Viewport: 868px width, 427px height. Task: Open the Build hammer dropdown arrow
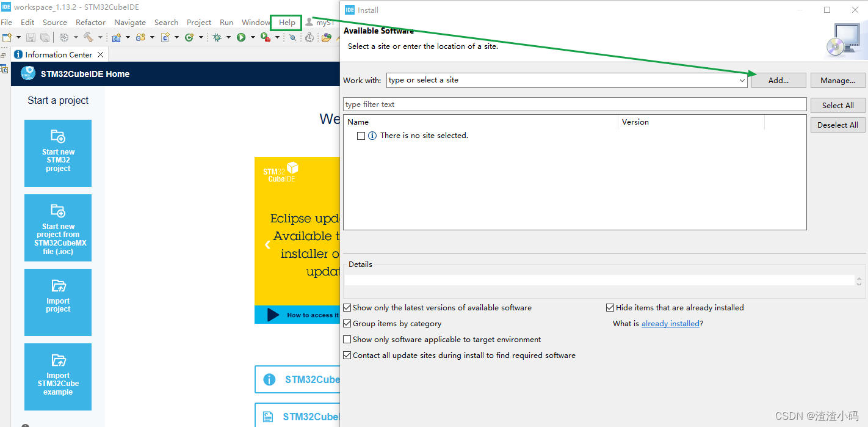click(100, 37)
